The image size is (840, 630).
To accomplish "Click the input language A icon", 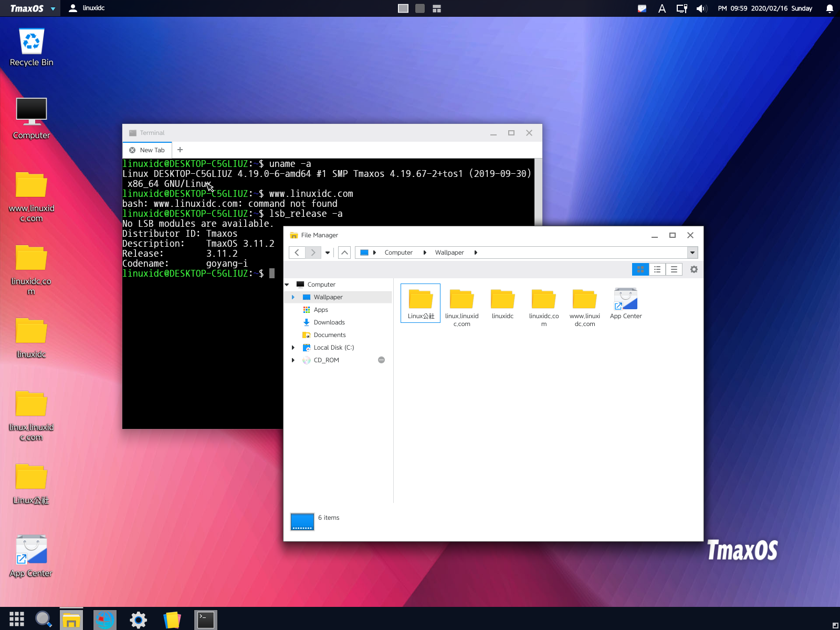I will [x=662, y=8].
